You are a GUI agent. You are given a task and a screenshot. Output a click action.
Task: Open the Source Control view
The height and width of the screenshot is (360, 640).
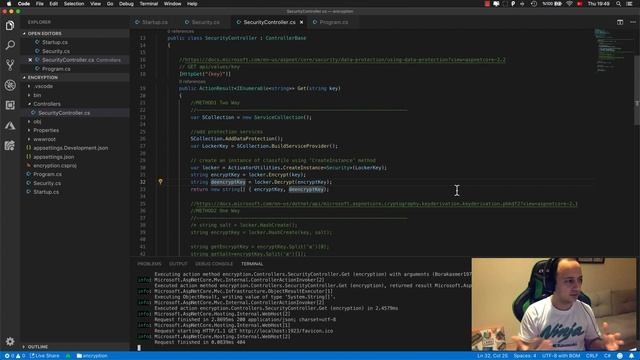[10, 65]
